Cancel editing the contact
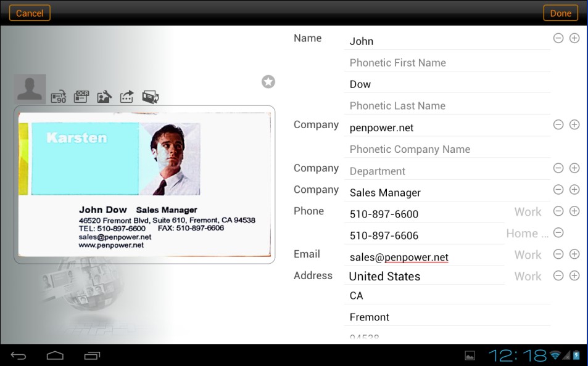 (x=30, y=13)
